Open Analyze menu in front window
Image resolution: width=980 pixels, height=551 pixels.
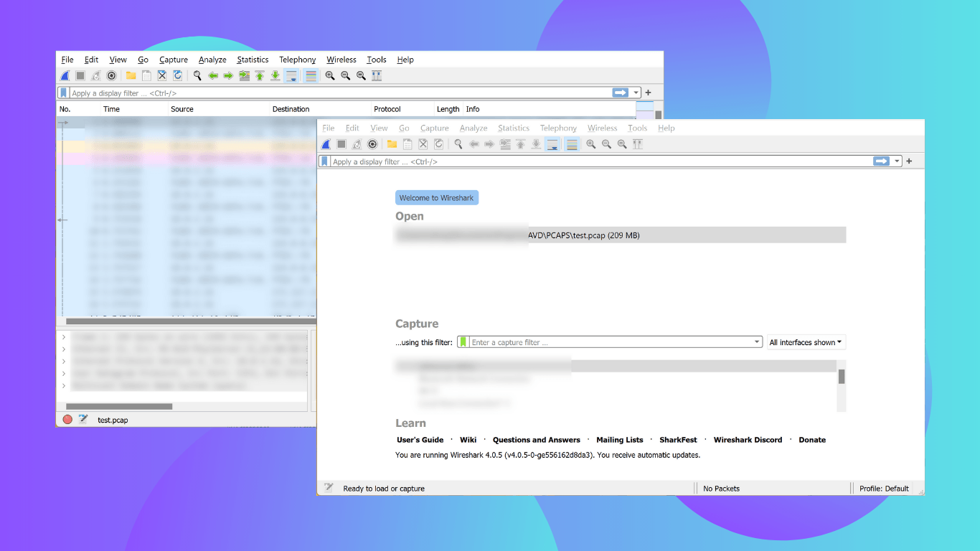click(x=473, y=128)
